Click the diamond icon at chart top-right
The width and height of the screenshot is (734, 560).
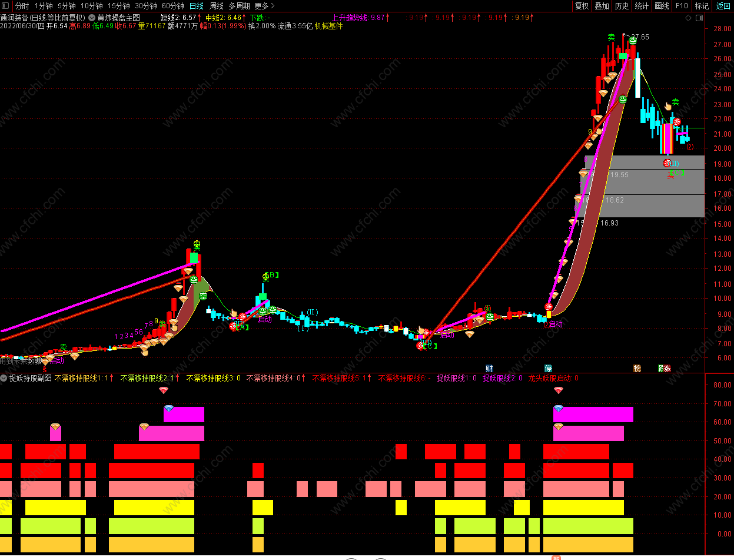point(689,18)
